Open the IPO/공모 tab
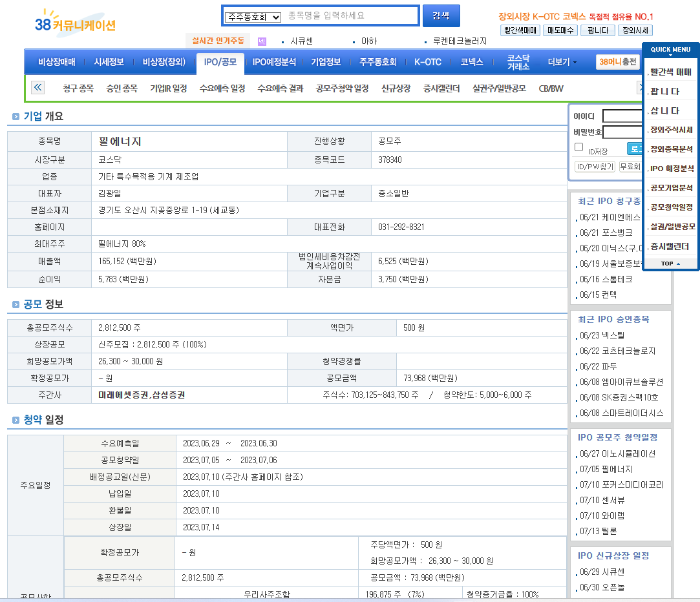Image resolution: width=700 pixels, height=602 pixels. click(x=220, y=62)
